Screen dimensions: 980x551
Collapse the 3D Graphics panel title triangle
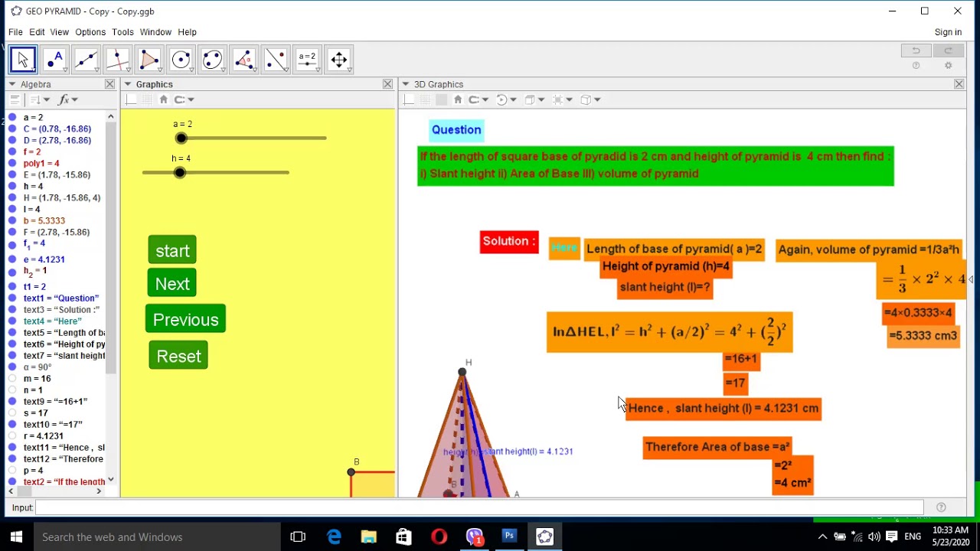(406, 84)
